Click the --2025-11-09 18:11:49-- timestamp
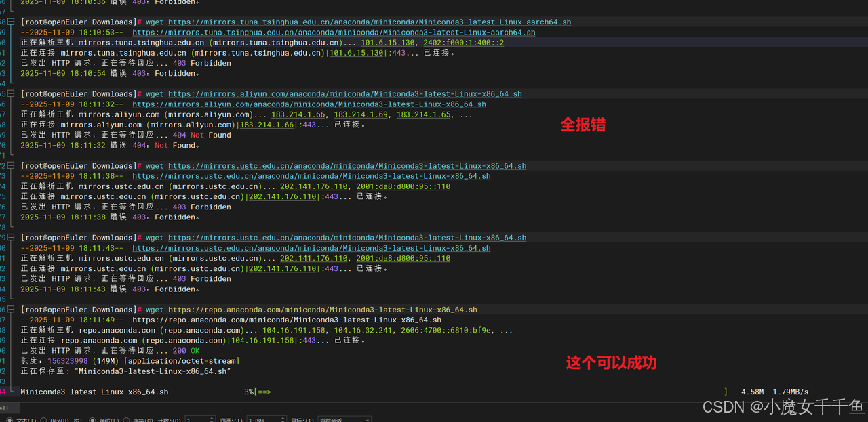Image resolution: width=868 pixels, height=422 pixels. tap(72, 320)
